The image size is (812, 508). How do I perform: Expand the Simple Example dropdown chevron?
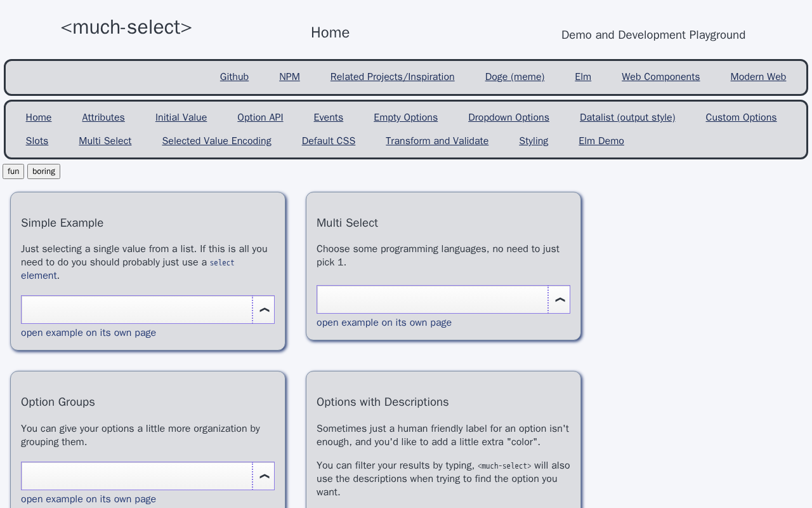pos(264,310)
